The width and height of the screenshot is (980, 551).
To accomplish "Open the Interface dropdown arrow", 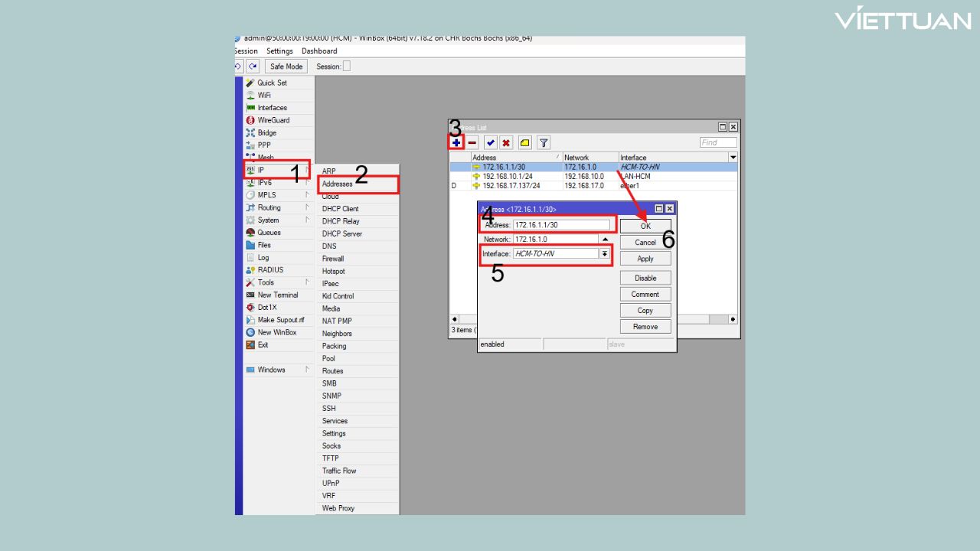I will (x=605, y=254).
